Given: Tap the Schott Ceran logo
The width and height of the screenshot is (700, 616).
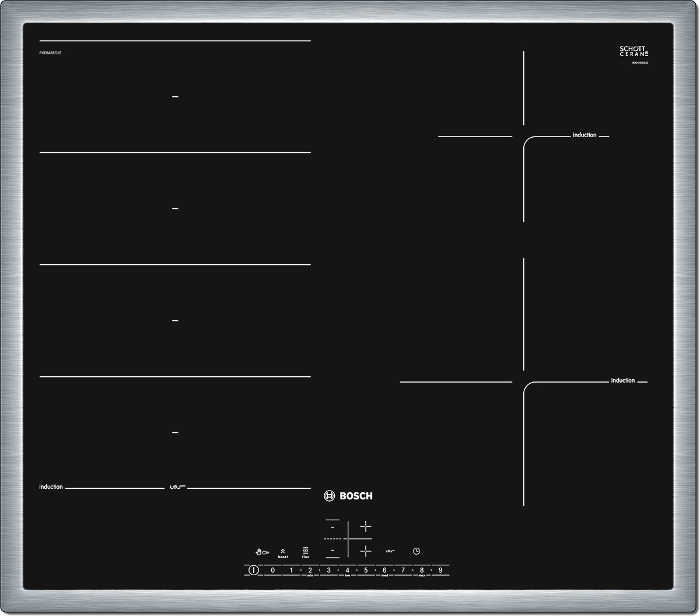Looking at the screenshot, I should [x=633, y=51].
